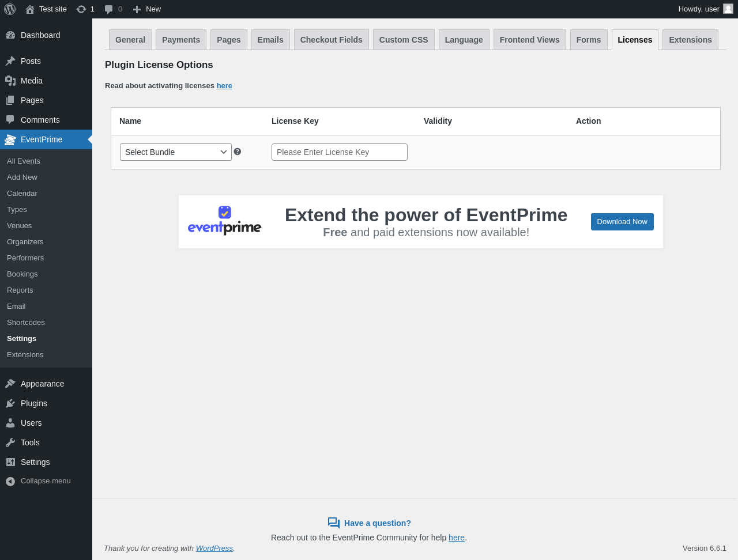This screenshot has height=560, width=738.
Task: Click the EventPrime ticket icon
Action: click(10, 139)
